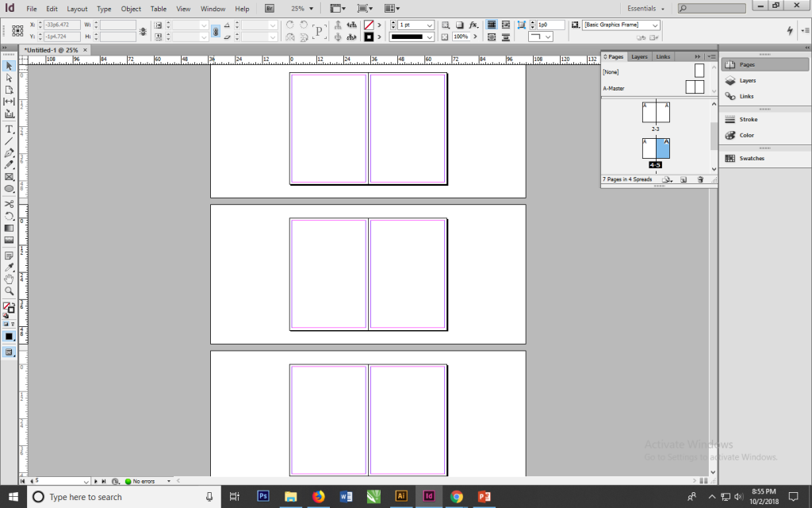Click the stroke color swatch in control bar

369,37
